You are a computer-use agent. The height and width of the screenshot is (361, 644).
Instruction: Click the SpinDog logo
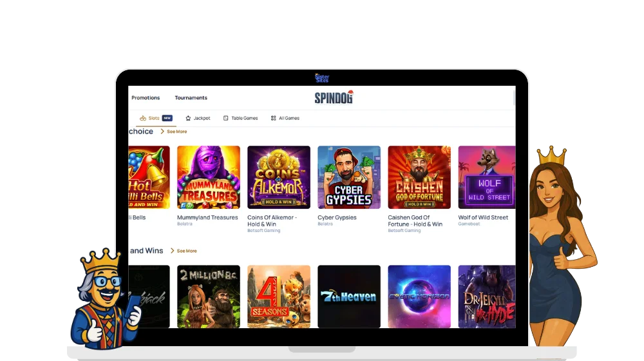334,97
